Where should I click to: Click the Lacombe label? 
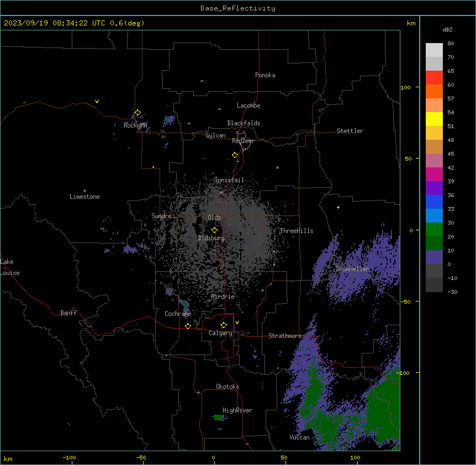pyautogui.click(x=248, y=105)
